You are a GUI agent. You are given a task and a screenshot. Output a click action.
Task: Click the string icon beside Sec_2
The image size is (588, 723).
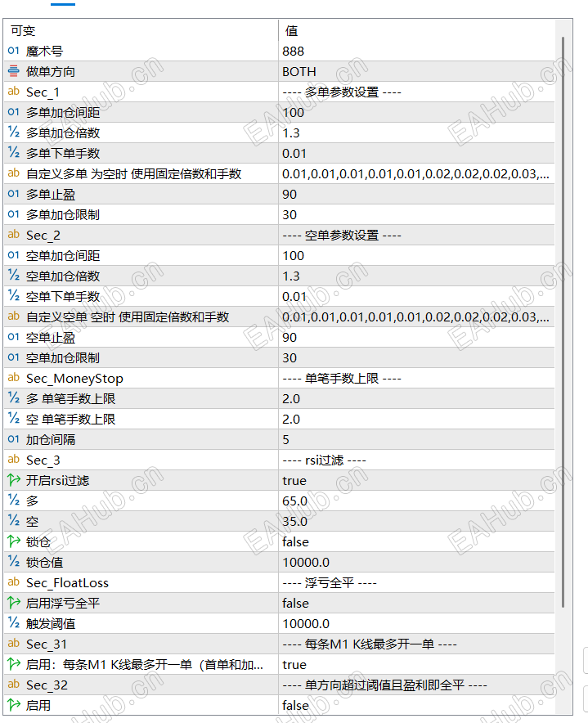[13, 235]
